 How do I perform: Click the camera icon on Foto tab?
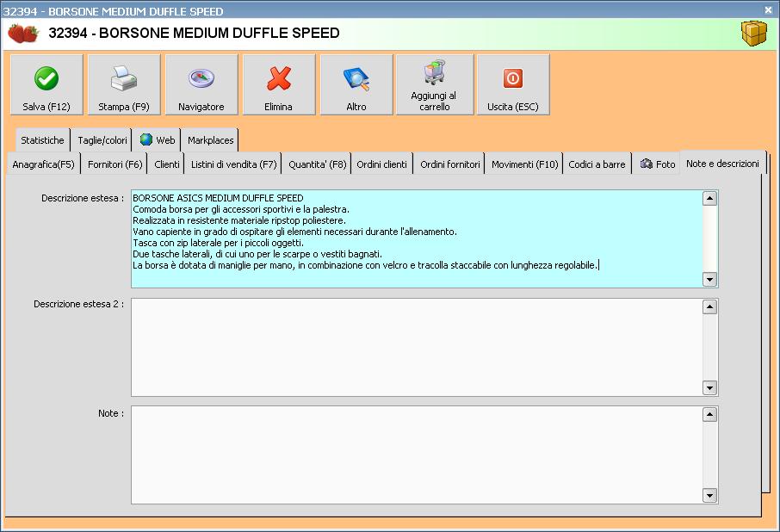(647, 164)
